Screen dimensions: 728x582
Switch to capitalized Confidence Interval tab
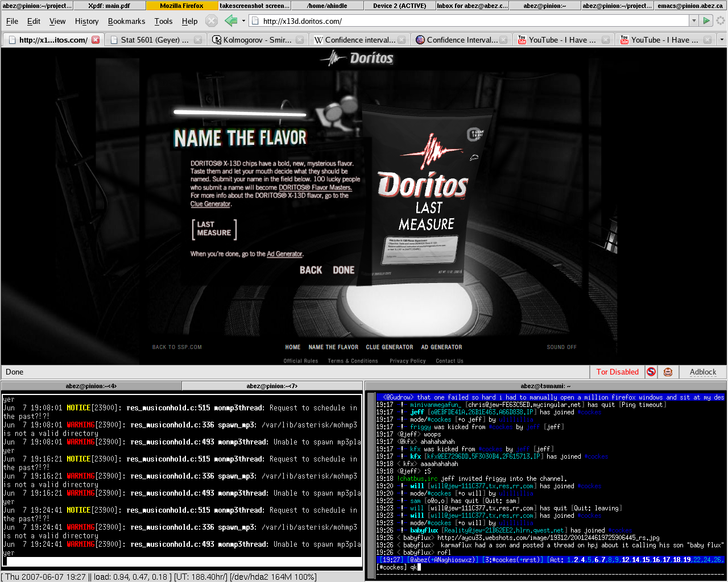pos(462,40)
